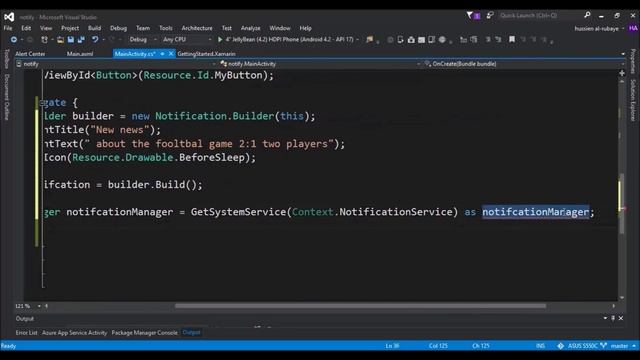The image size is (640, 360).
Task: Open the Team menu
Action: [143, 28]
